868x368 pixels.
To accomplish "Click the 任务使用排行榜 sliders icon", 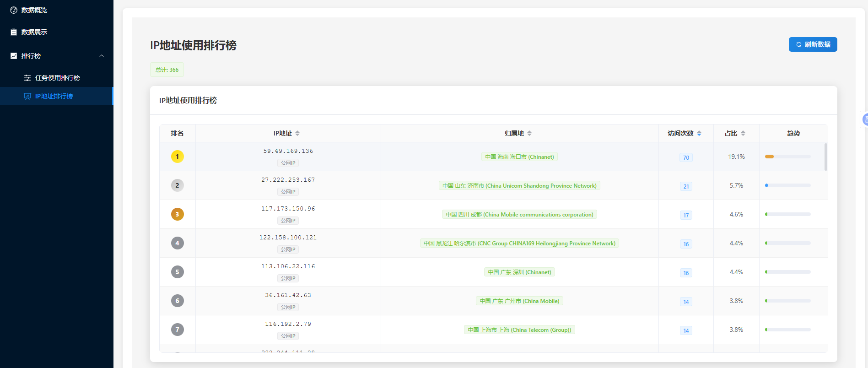I will click(x=27, y=78).
